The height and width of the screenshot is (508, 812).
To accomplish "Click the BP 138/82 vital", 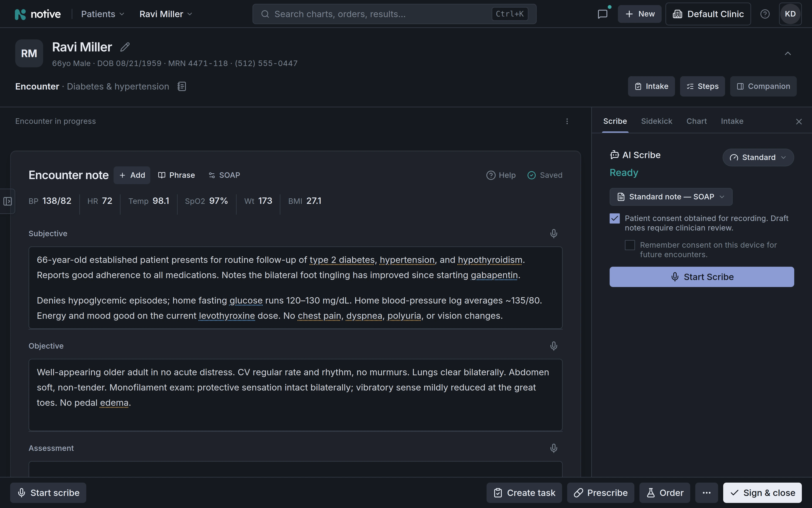I will [50, 201].
